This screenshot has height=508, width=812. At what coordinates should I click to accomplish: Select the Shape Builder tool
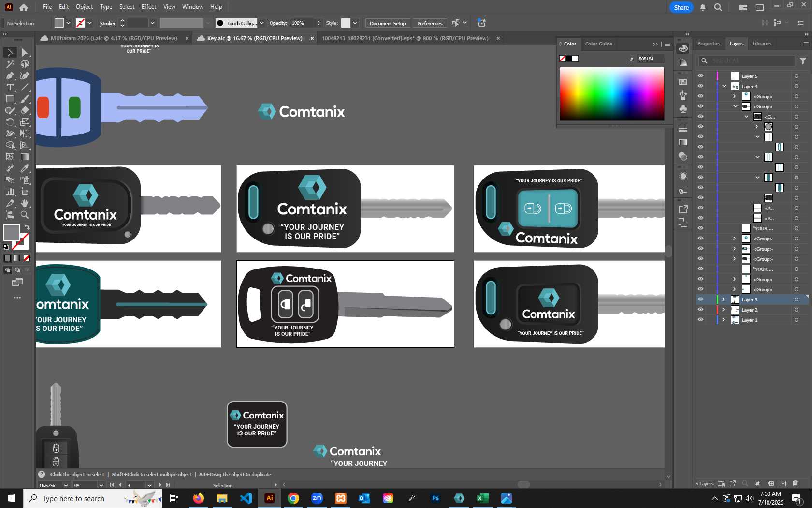click(10, 145)
